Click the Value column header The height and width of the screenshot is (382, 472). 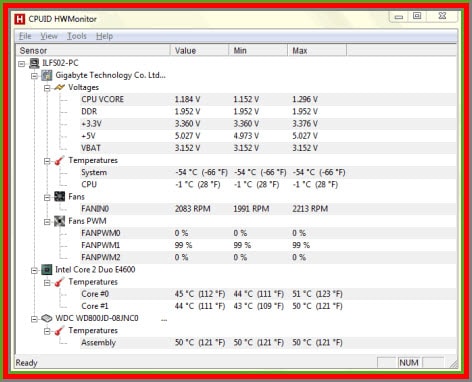[x=199, y=51]
